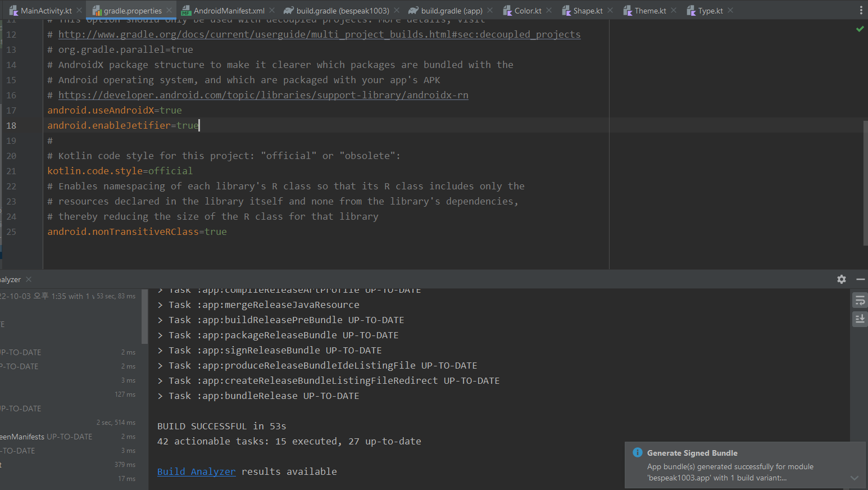Click the Generate Signed Bundle notification title

[692, 453]
